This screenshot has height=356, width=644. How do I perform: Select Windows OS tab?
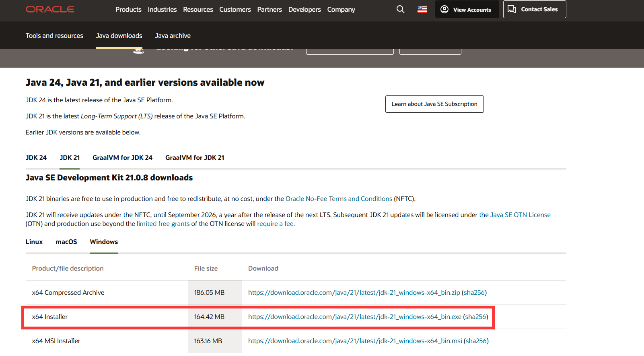(104, 242)
